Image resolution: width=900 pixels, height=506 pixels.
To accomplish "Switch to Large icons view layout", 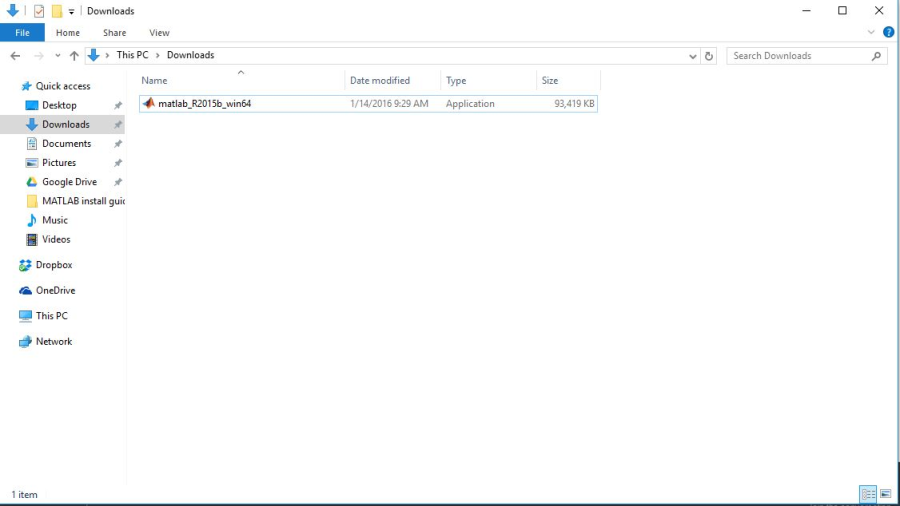I will (x=886, y=494).
